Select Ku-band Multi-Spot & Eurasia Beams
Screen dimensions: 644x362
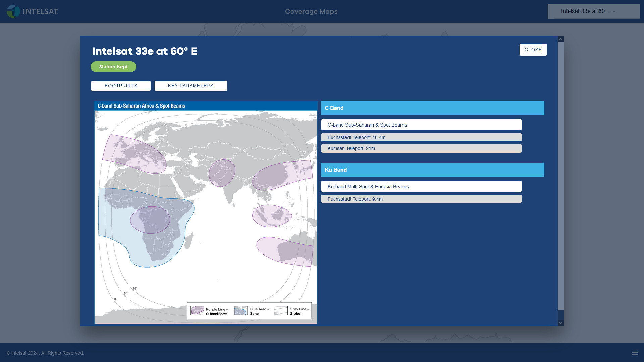421,186
